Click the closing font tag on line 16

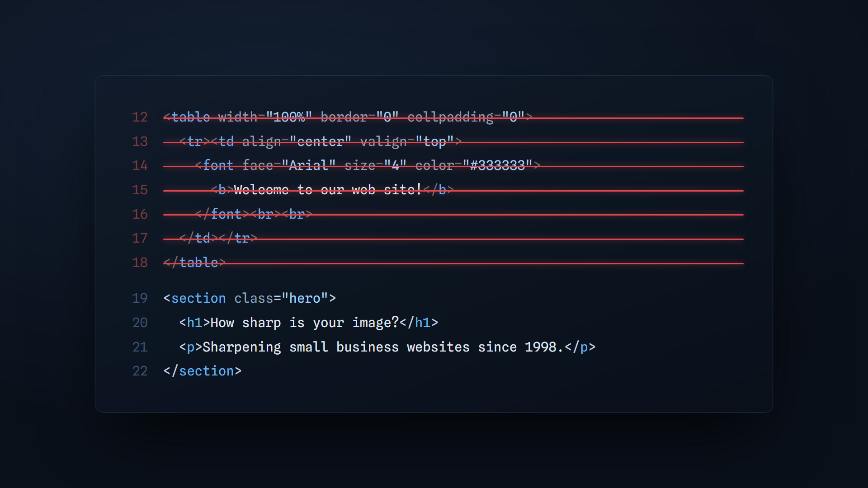(222, 214)
